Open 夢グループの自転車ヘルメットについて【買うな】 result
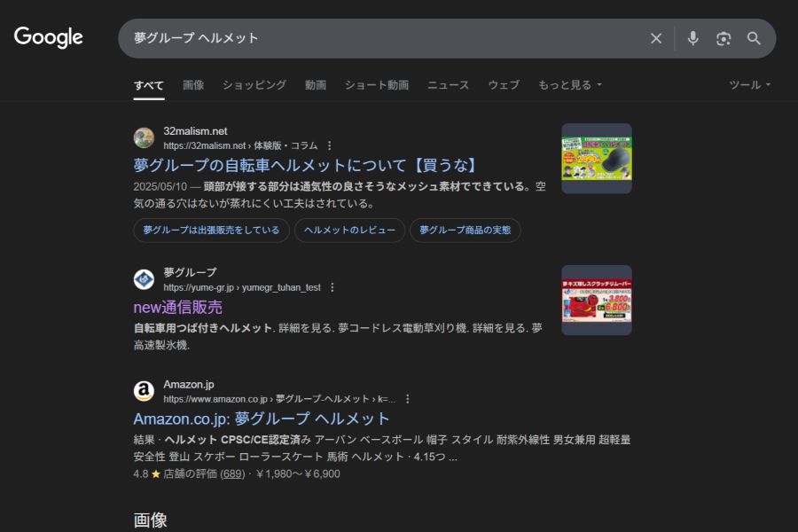The image size is (798, 532). coord(307,166)
